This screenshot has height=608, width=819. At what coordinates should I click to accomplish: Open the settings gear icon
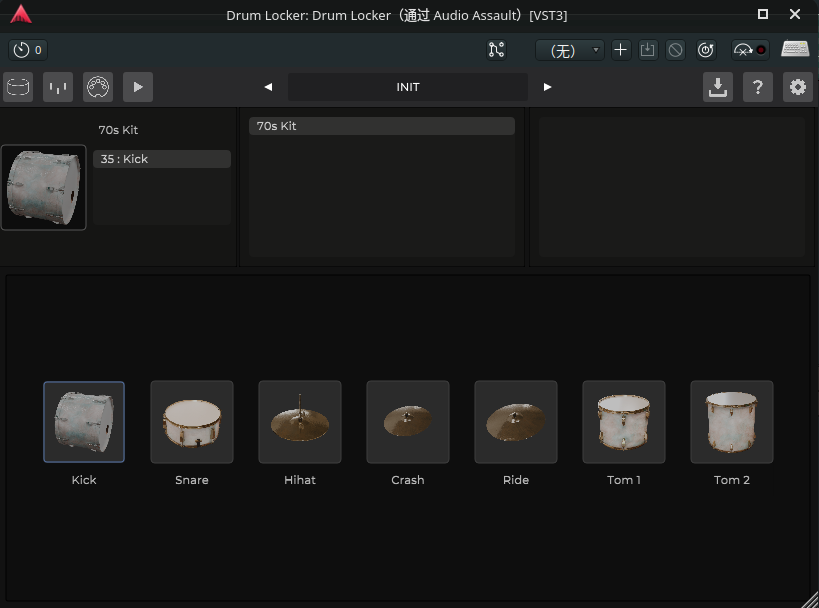pos(798,87)
